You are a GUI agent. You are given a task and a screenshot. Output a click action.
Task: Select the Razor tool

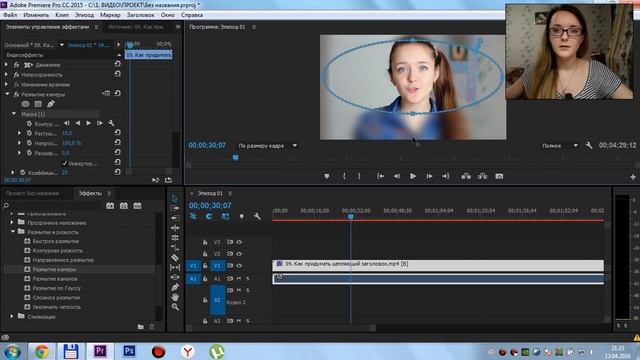[175, 258]
